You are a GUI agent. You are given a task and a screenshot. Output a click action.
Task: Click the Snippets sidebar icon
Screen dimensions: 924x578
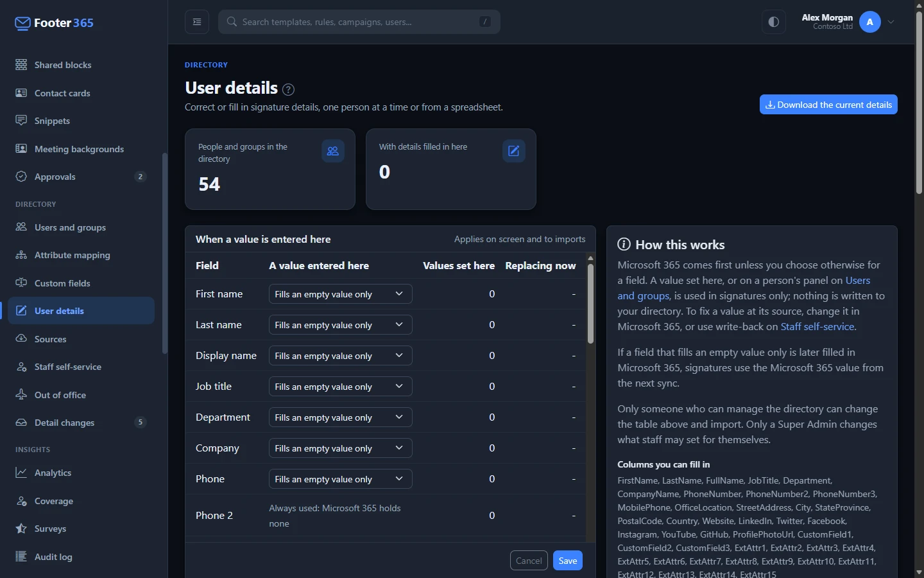21,121
